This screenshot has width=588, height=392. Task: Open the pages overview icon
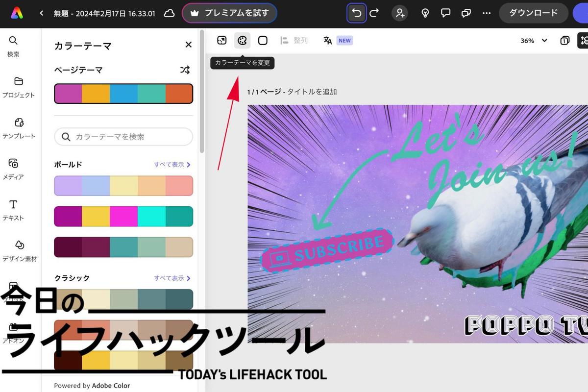point(564,40)
